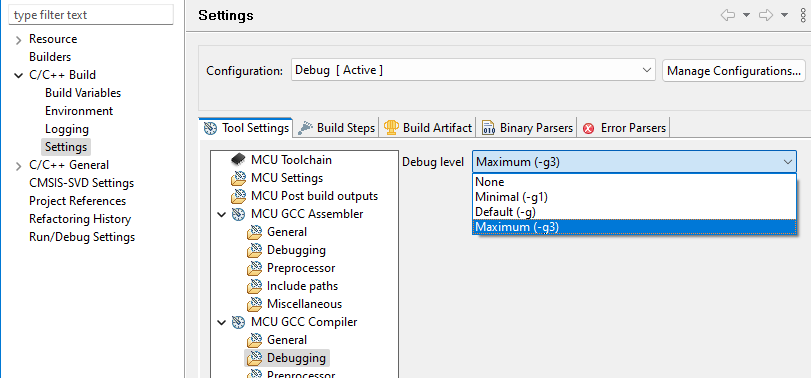Expand the Resource tree node
Screen dimensions: 811x378
pos(19,40)
